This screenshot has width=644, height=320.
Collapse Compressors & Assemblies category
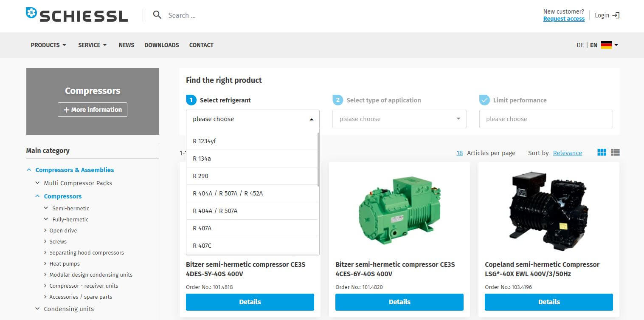[x=29, y=170]
